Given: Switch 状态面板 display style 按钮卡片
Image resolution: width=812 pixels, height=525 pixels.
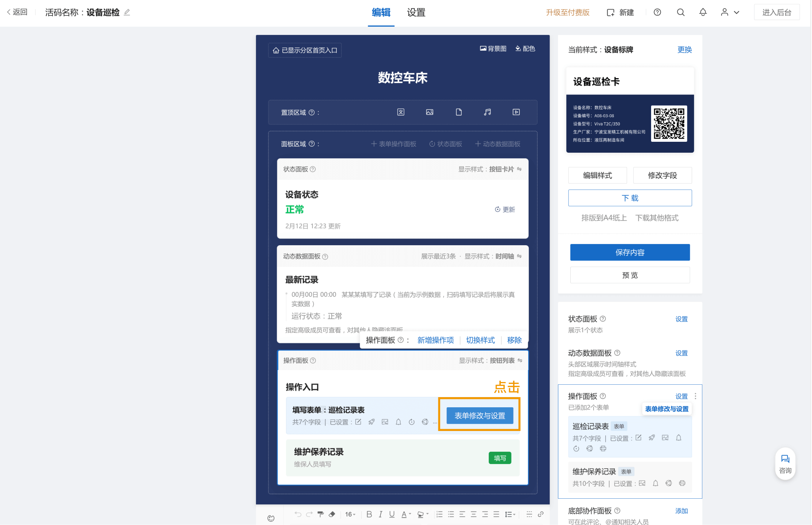Looking at the screenshot, I should (x=505, y=169).
